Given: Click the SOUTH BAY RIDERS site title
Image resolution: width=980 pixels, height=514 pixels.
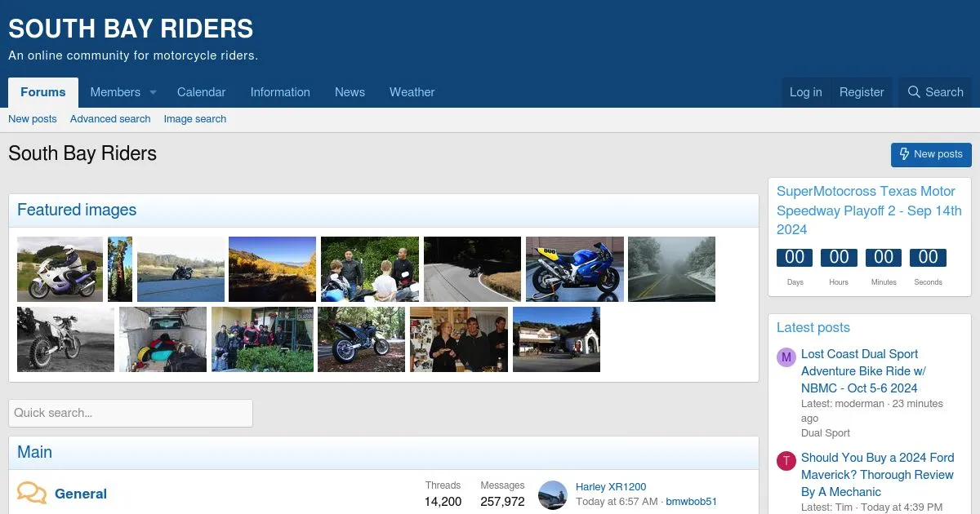Looking at the screenshot, I should click(131, 29).
